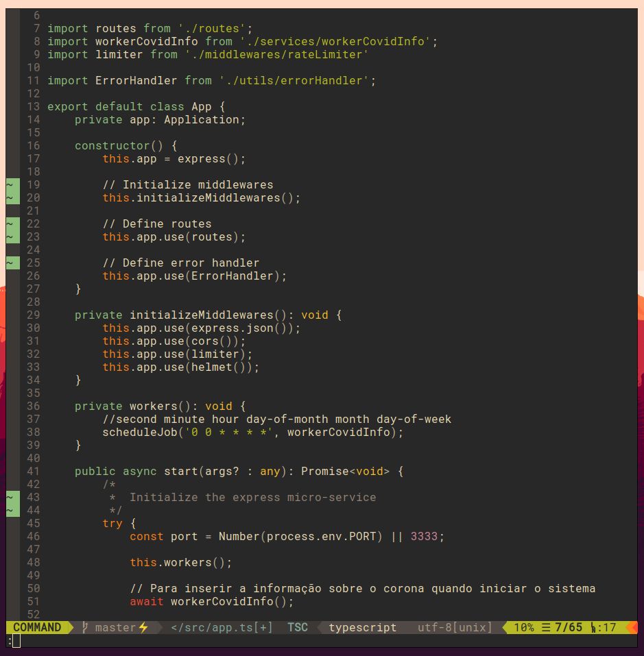Toggle the git change sign beside line 43
Image resolution: width=644 pixels, height=656 pixels.
(x=11, y=497)
